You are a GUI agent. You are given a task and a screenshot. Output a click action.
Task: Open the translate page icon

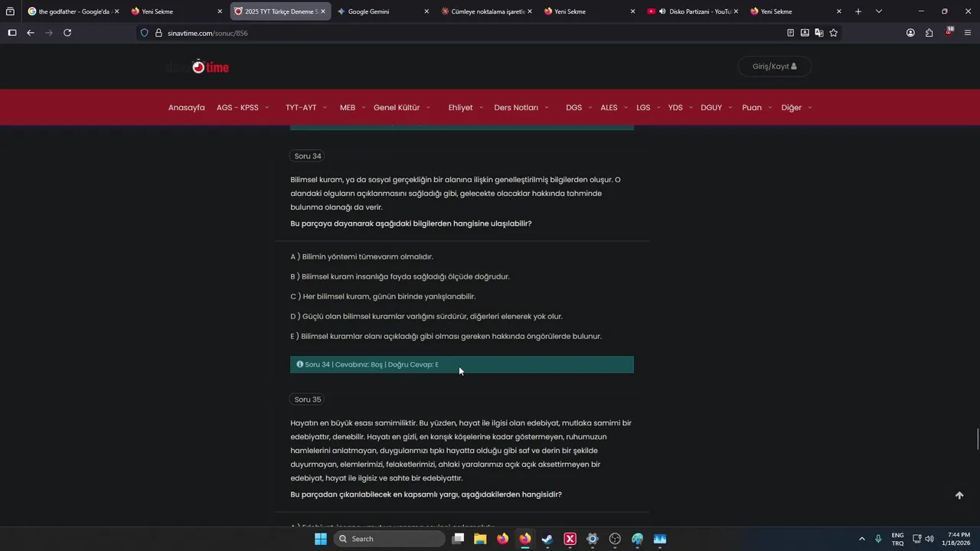tap(819, 33)
